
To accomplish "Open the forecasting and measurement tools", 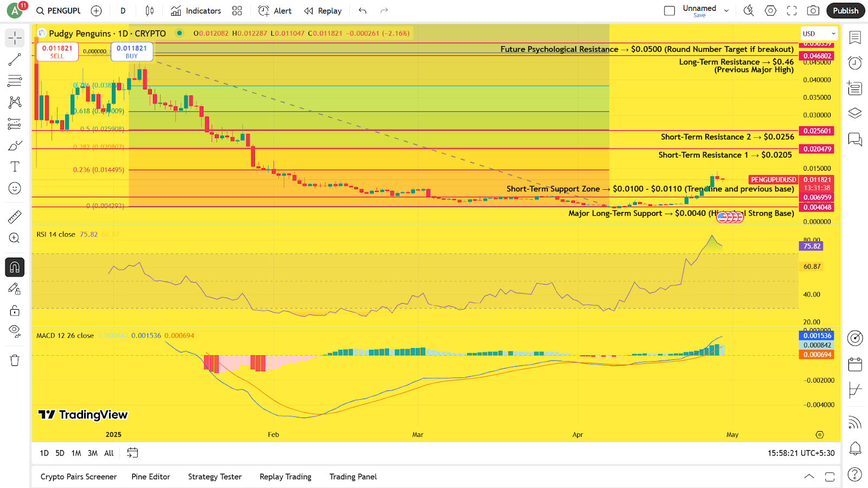I will tap(15, 124).
